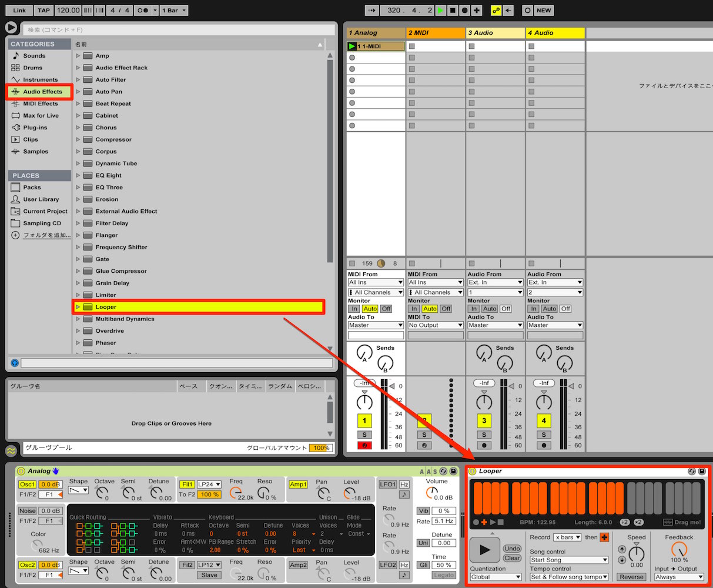713x588 pixels.
Task: Toggle the red arm button on track 1
Action: coord(364,445)
